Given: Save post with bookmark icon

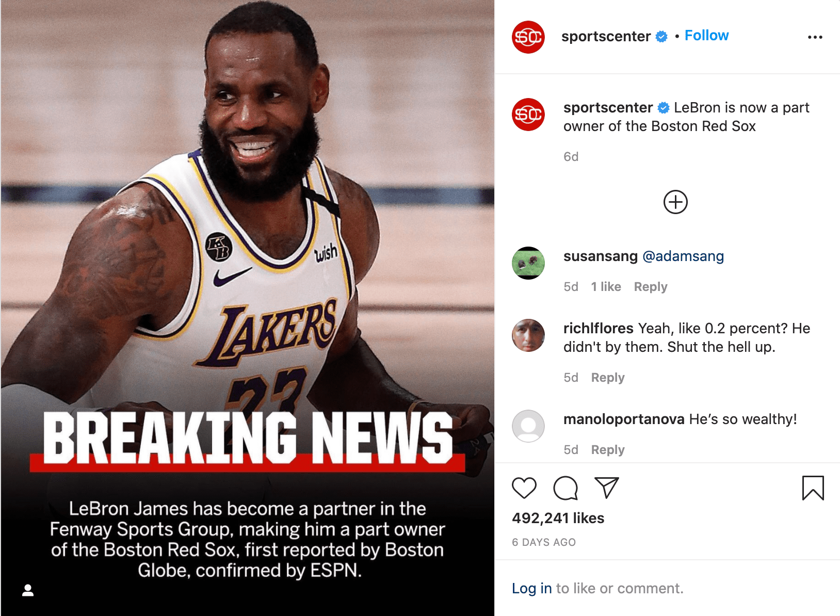Looking at the screenshot, I should [x=813, y=488].
